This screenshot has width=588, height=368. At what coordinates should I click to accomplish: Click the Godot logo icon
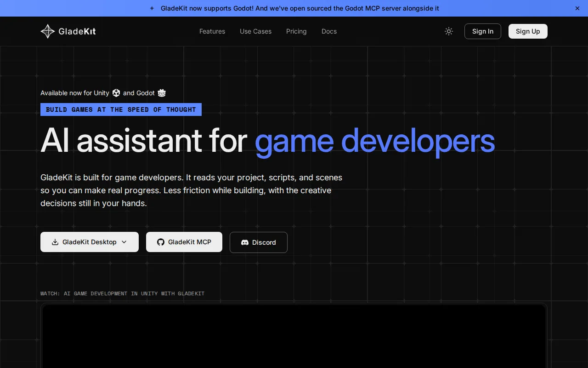[x=162, y=93]
